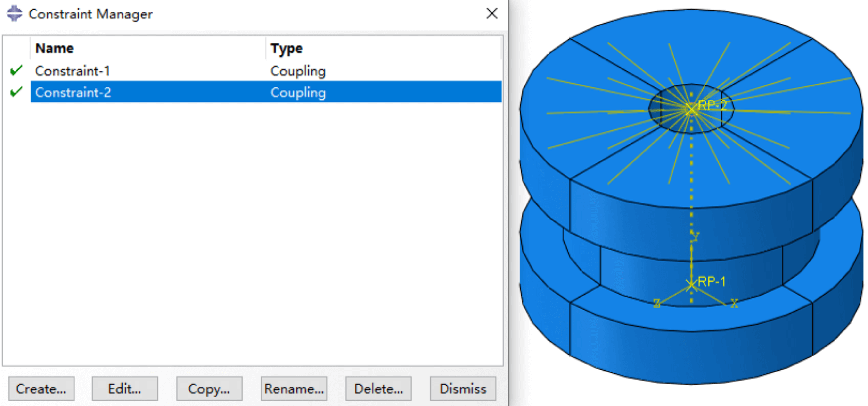Click the Constraint Manager title icon
This screenshot has width=868, height=406.
[15, 14]
